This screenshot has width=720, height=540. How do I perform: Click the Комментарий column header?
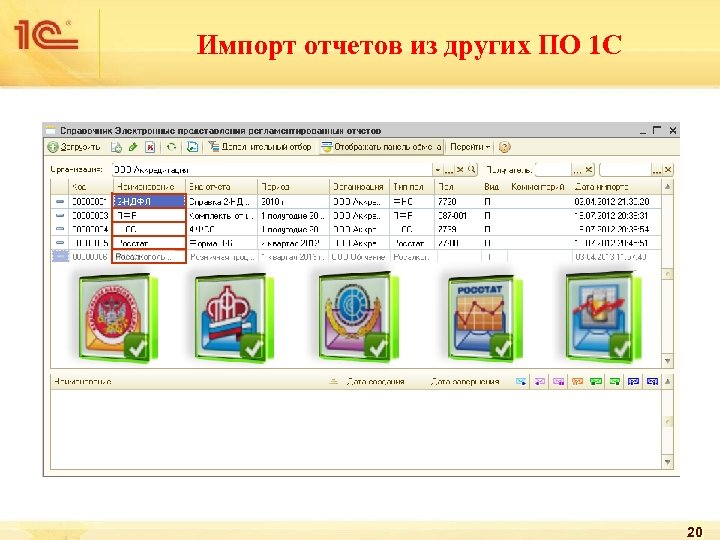click(538, 187)
